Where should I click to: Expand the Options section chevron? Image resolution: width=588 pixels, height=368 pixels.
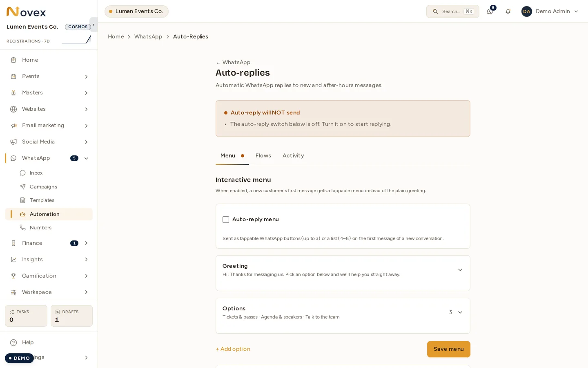point(460,312)
